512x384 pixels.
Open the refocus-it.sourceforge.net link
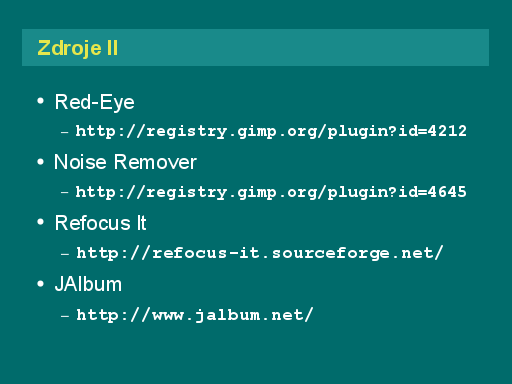click(260, 253)
